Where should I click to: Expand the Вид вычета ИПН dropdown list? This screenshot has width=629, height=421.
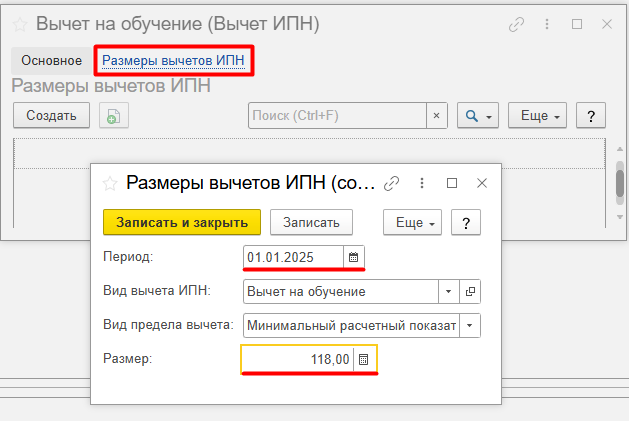[449, 291]
